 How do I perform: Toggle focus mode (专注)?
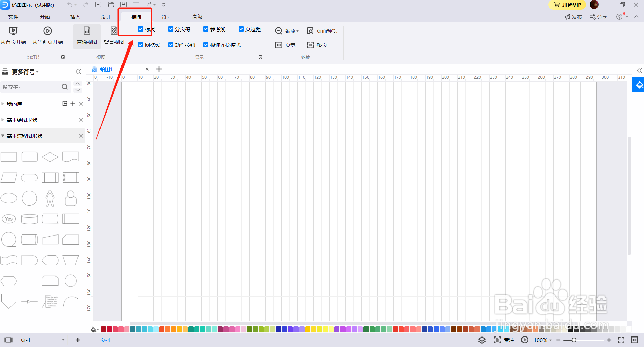(504, 340)
